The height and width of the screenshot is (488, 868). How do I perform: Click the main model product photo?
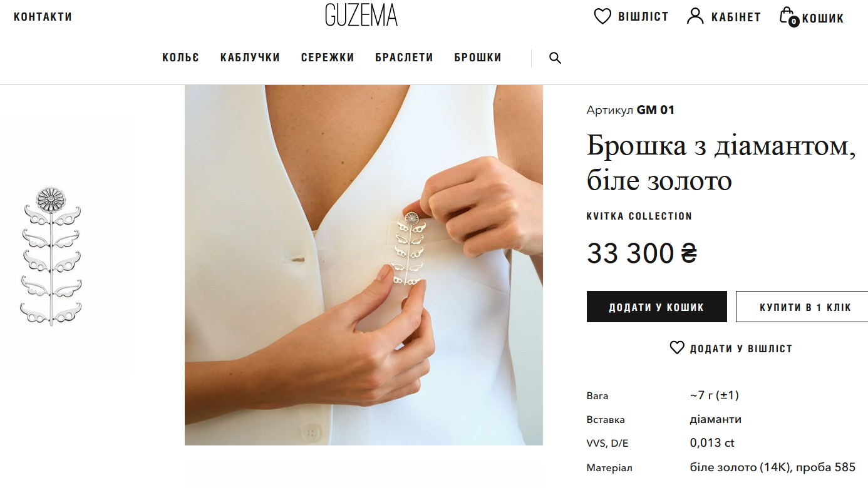click(x=364, y=265)
